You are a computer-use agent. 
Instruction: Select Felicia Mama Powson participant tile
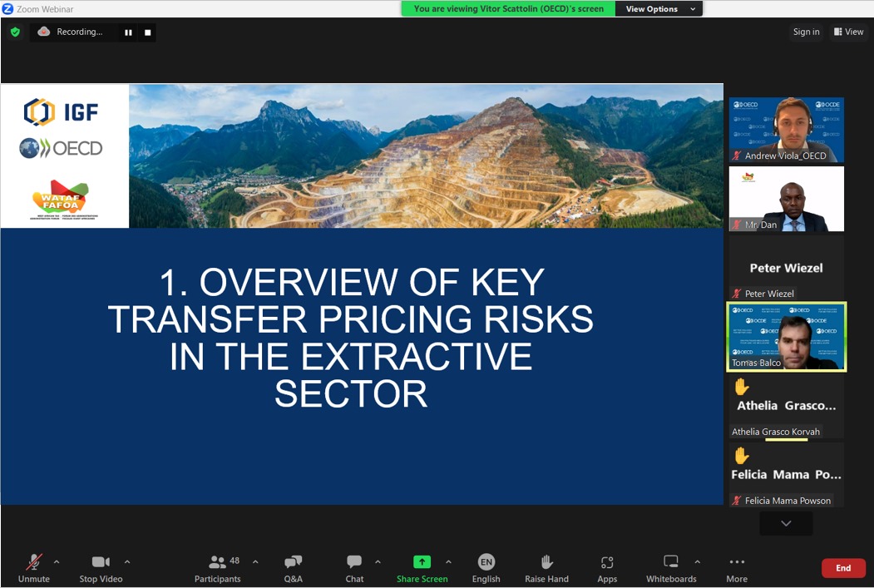tap(787, 476)
